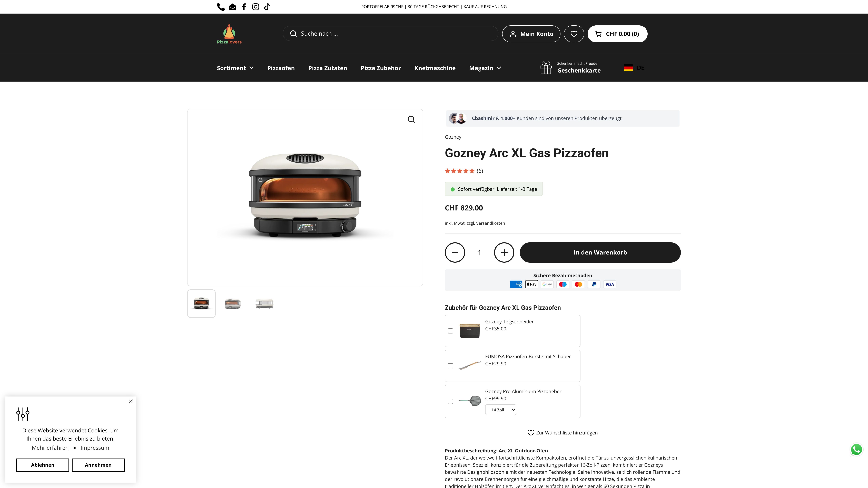Check the FUMOSA Pizzaofen-Bürste accessory
This screenshot has width=868, height=488.
tap(450, 366)
